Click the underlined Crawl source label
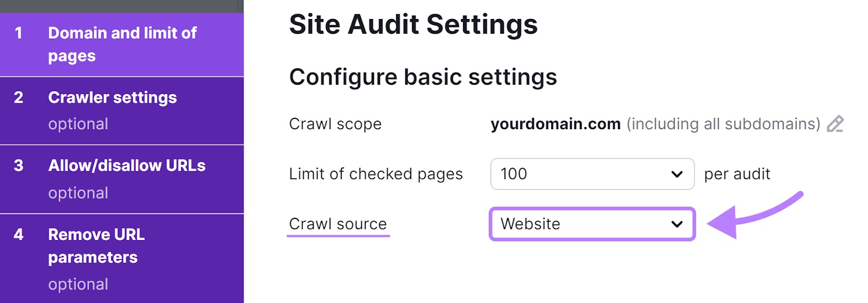Image resolution: width=868 pixels, height=303 pixels. [338, 224]
